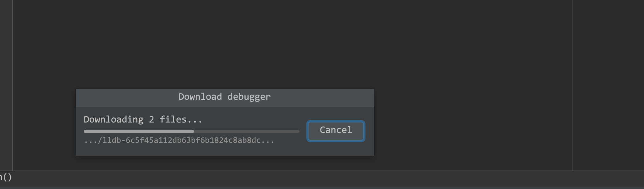Click the filled portion of download progress bar
This screenshot has height=189, width=644.
point(139,131)
